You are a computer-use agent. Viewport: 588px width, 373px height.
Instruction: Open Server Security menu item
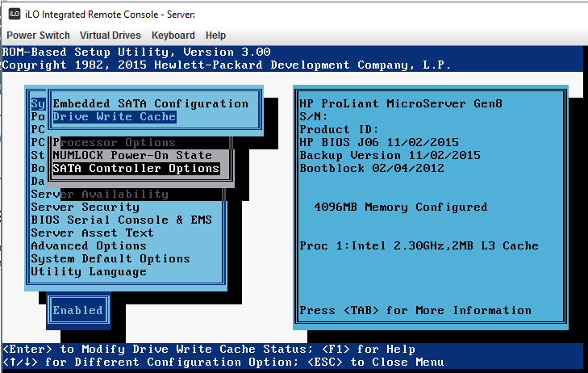click(x=85, y=207)
